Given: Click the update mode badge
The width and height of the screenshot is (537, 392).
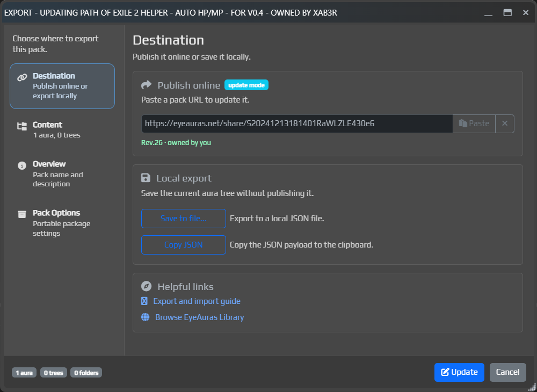Looking at the screenshot, I should click(246, 84).
